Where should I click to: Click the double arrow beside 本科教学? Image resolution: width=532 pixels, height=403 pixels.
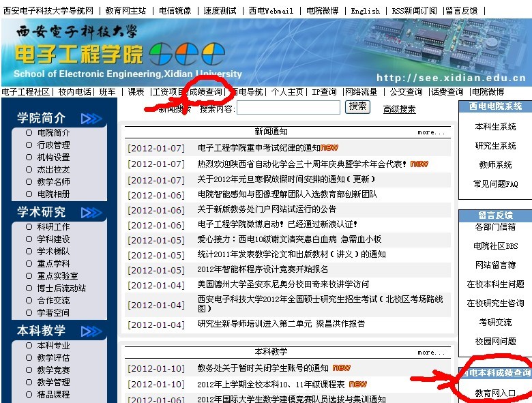click(x=91, y=331)
